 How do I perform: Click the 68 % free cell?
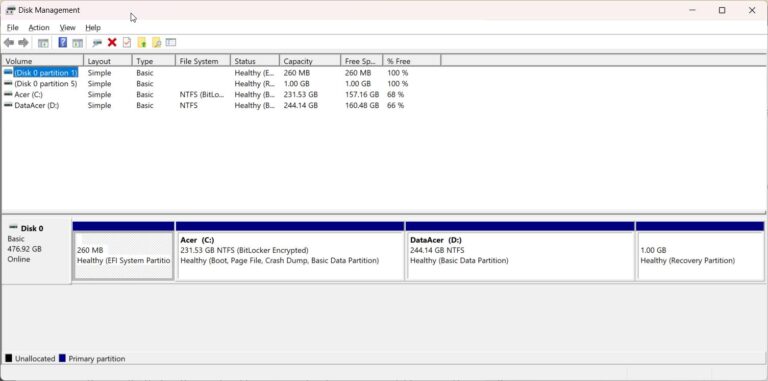[x=395, y=94]
